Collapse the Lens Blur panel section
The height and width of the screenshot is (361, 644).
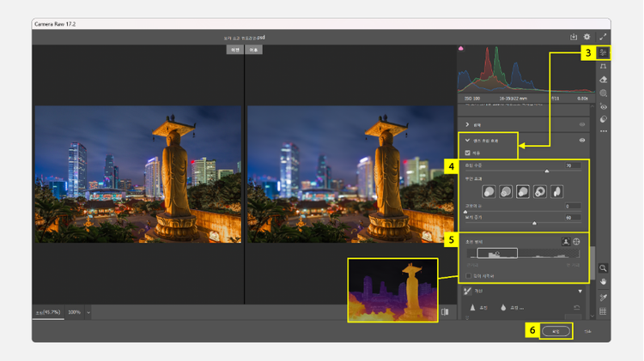(x=466, y=140)
